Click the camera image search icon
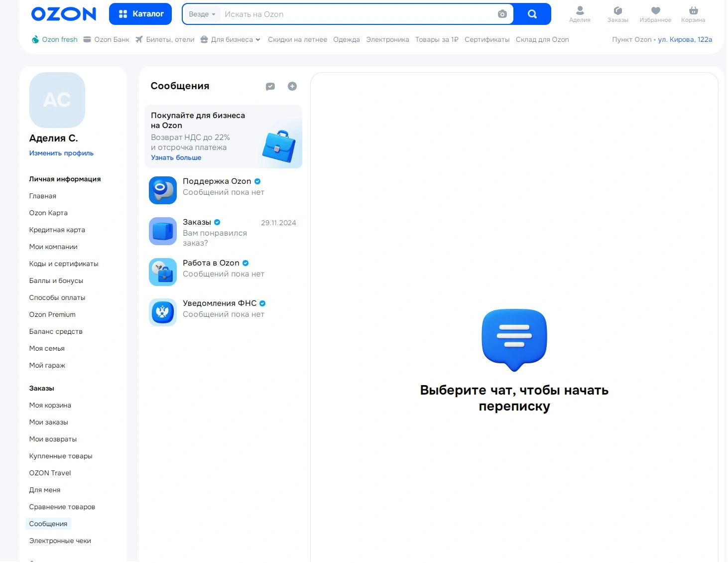Image resolution: width=728 pixels, height=563 pixels. click(502, 14)
